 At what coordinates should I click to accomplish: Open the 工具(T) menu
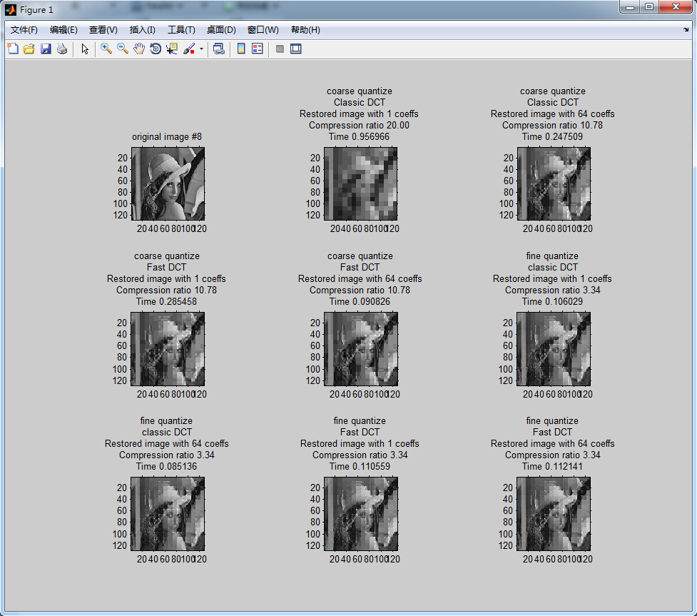point(181,30)
